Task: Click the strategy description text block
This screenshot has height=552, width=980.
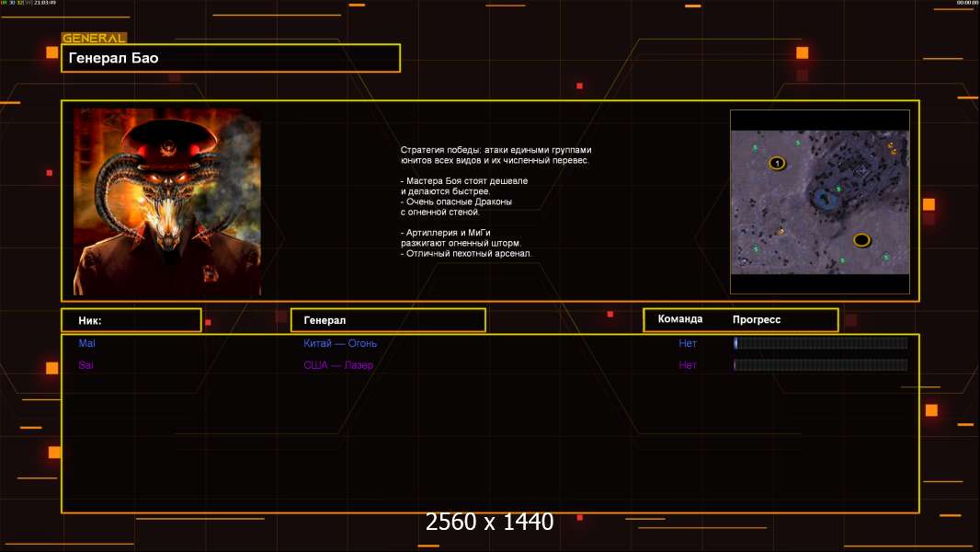Action: pyautogui.click(x=496, y=201)
